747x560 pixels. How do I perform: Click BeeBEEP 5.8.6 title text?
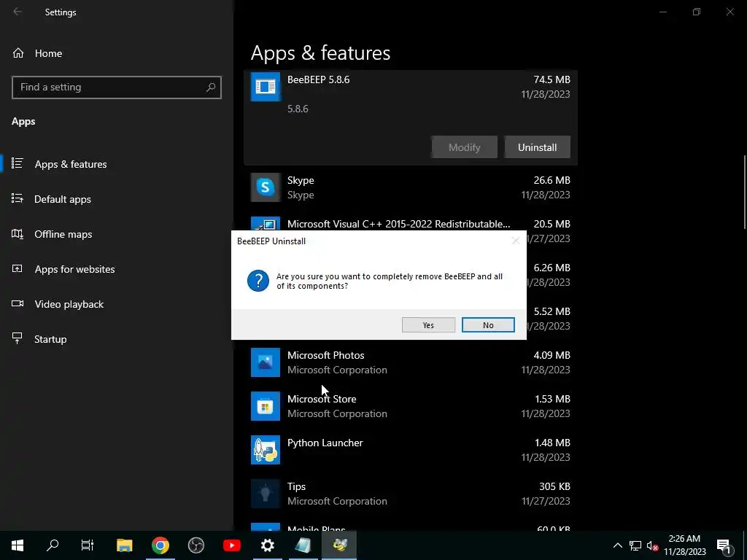[x=318, y=79]
